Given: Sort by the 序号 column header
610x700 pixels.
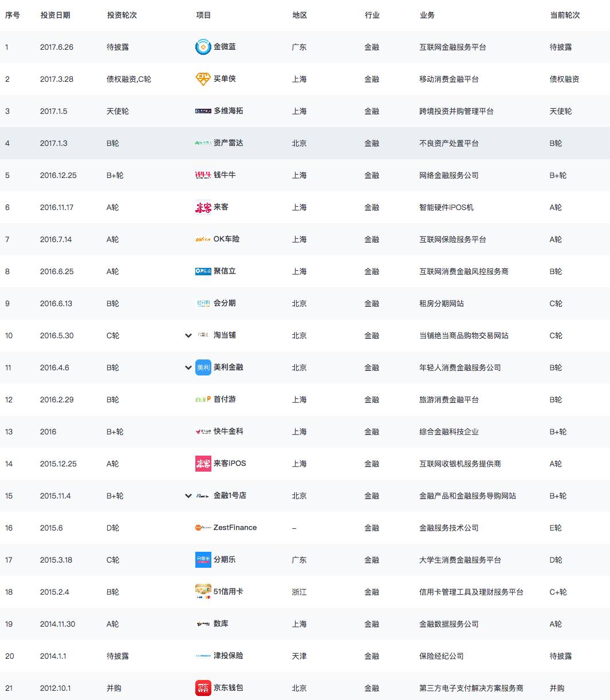Looking at the screenshot, I should click(13, 15).
